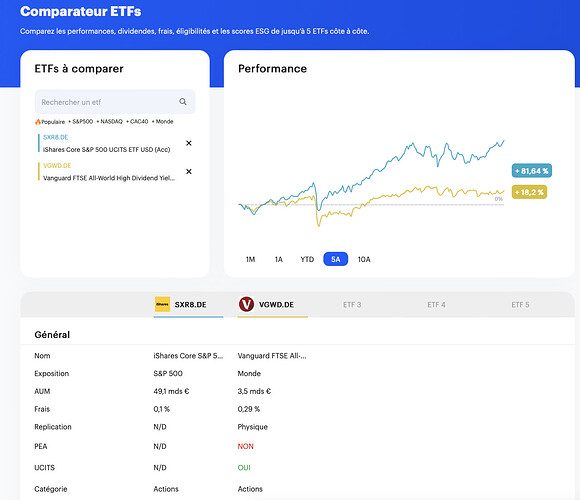The height and width of the screenshot is (500, 580).
Task: Click the 49,1 mds € AUM value
Action: click(171, 391)
